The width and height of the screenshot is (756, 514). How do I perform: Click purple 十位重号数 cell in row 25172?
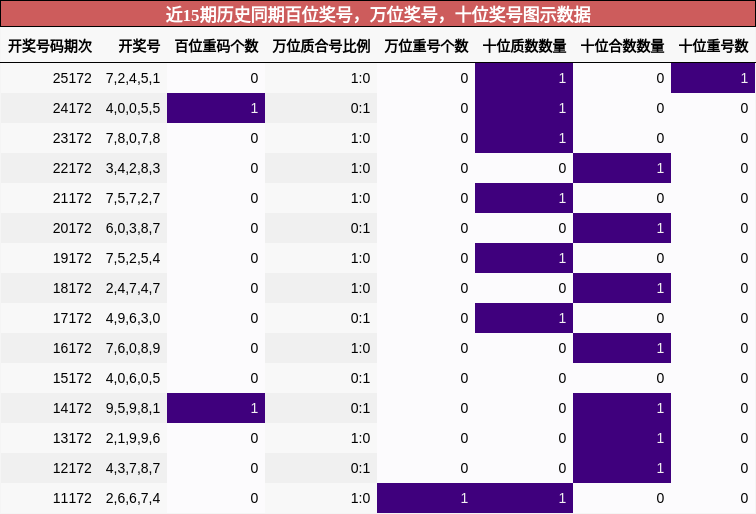coord(713,78)
